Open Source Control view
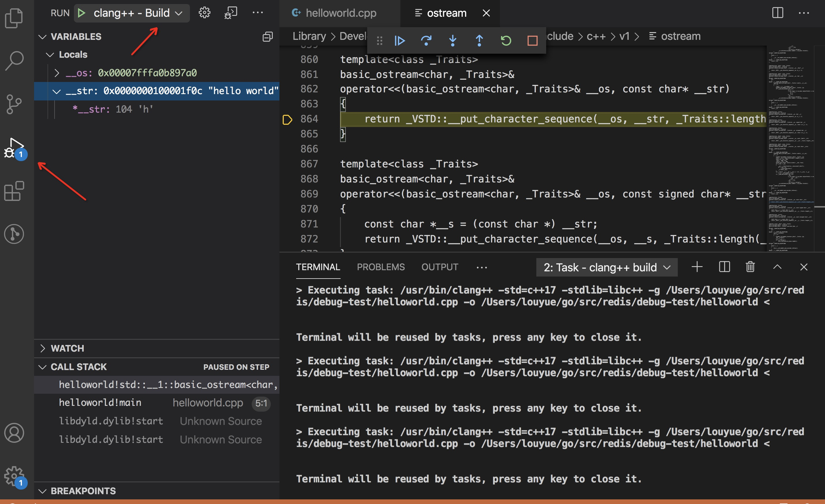The width and height of the screenshot is (825, 504). click(14, 104)
